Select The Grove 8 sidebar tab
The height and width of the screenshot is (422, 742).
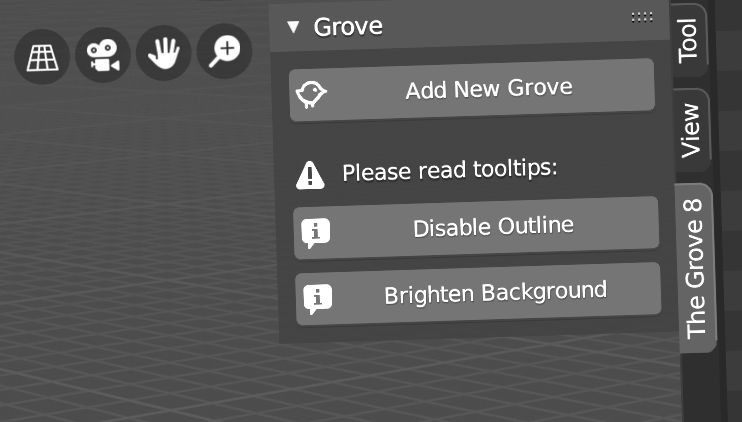coord(695,268)
